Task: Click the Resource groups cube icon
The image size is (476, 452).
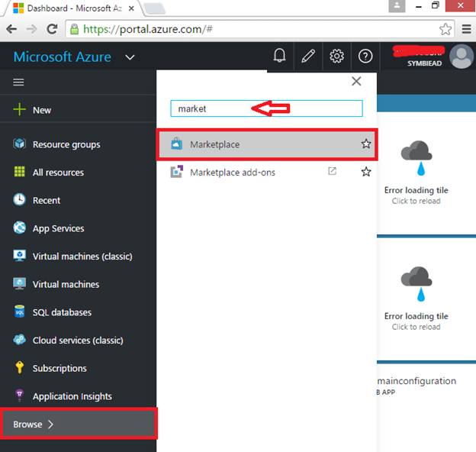Action: (x=19, y=144)
